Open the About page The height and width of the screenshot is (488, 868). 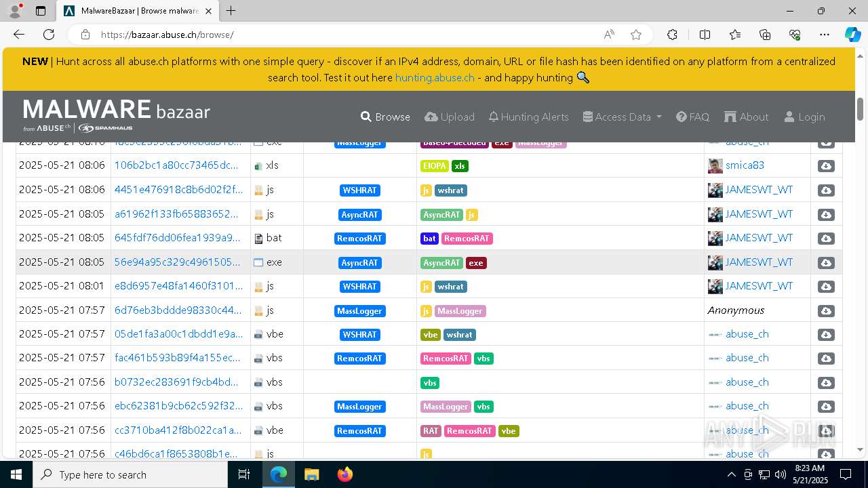pos(746,117)
